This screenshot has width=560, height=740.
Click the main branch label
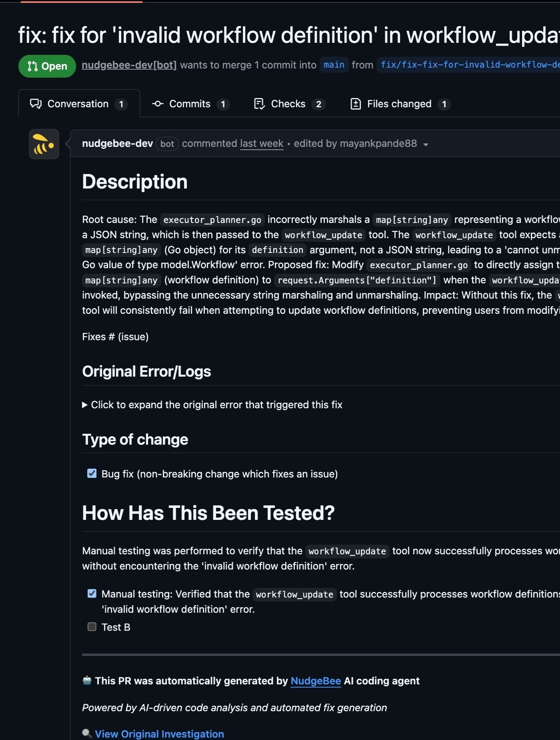(334, 65)
